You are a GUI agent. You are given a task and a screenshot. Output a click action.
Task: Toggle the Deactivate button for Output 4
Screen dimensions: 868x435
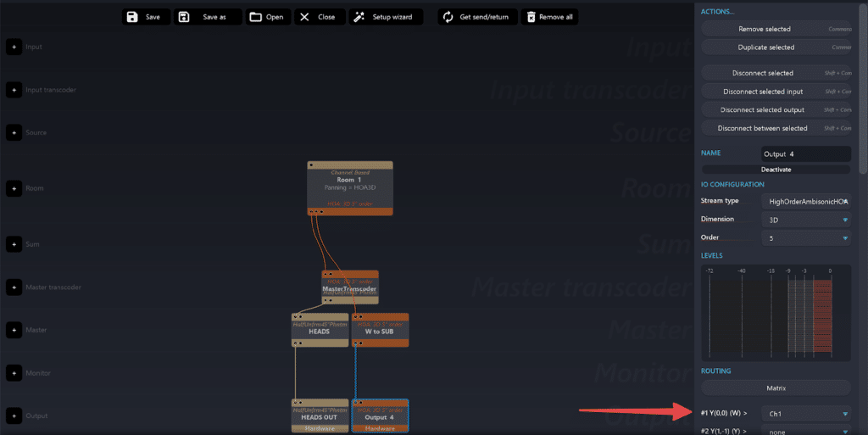pyautogui.click(x=776, y=169)
